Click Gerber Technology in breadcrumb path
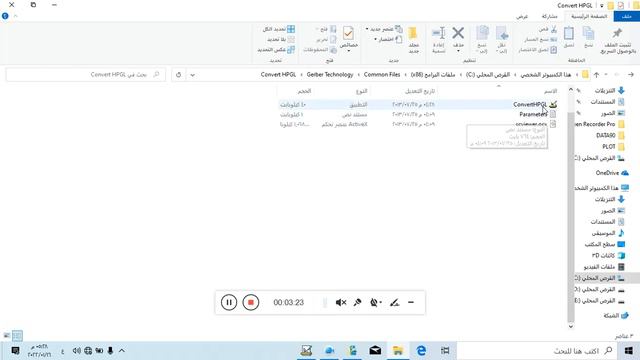The image size is (640, 360). [330, 75]
